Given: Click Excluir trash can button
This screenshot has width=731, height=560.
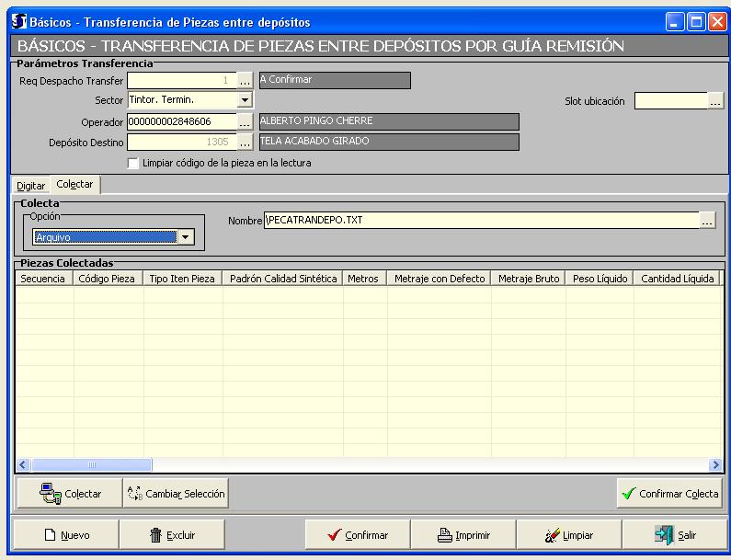Looking at the screenshot, I should (172, 535).
